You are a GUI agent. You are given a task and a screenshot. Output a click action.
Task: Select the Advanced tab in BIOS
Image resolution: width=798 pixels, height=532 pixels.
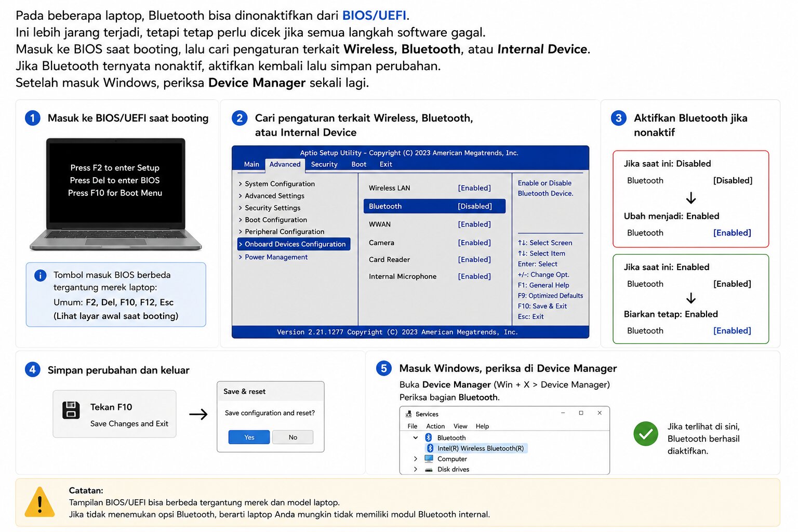click(285, 164)
